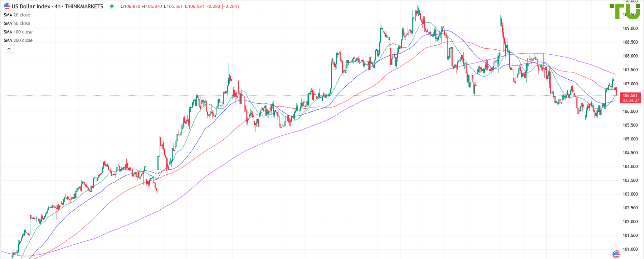Click the 109.000 price axis label
644x259 pixels.
tap(630, 29)
